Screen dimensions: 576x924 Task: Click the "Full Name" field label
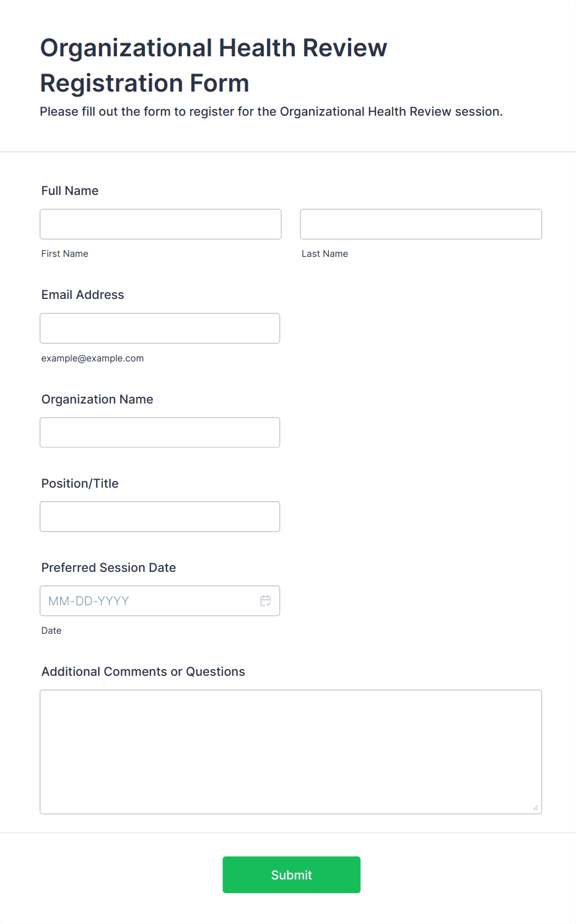(x=70, y=191)
